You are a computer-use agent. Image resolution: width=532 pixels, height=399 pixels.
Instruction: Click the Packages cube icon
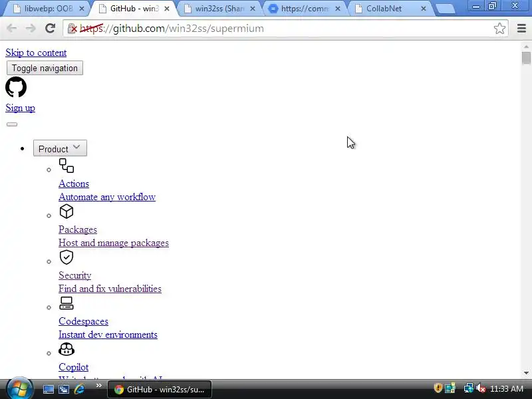66,211
